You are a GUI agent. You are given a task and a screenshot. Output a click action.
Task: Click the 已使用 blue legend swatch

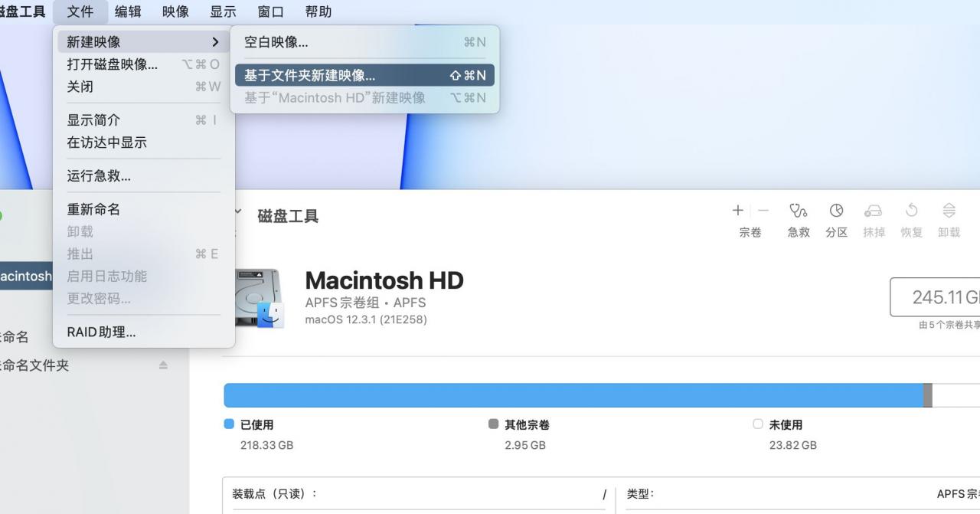click(229, 424)
